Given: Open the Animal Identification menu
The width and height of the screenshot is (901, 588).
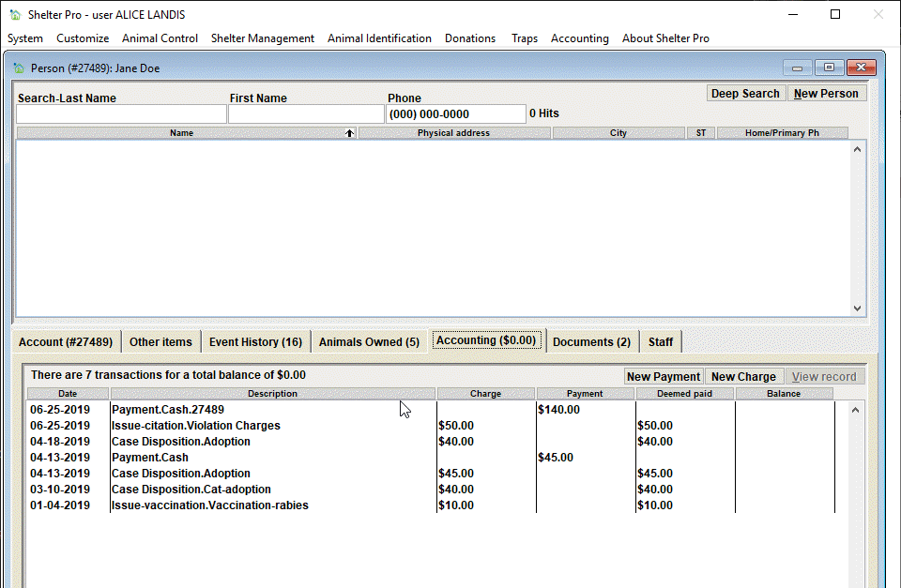Looking at the screenshot, I should click(x=379, y=38).
